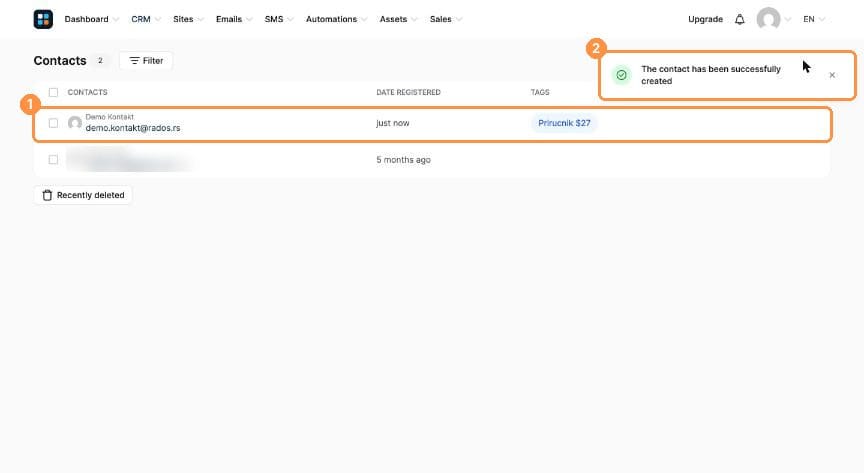Image resolution: width=864 pixels, height=473 pixels.
Task: Open contact demo.kontakt@rados.rs
Action: 133,128
